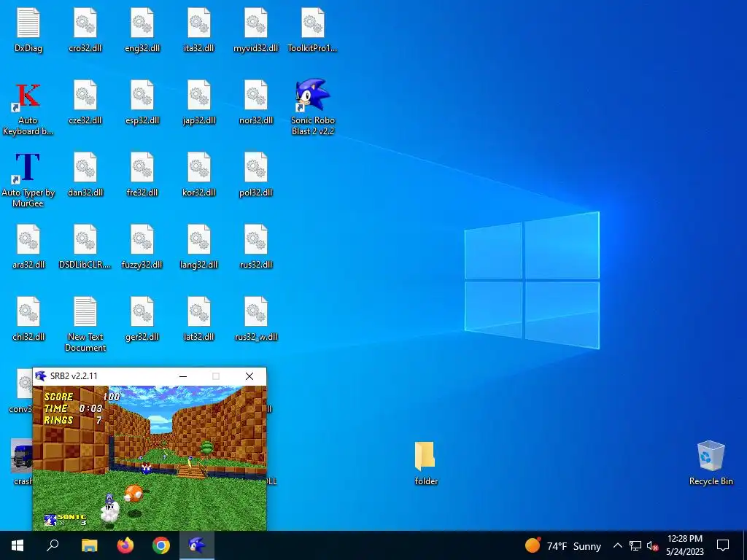Open the 12:28 PM clock calendar
This screenshot has height=560, width=747.
tap(684, 545)
